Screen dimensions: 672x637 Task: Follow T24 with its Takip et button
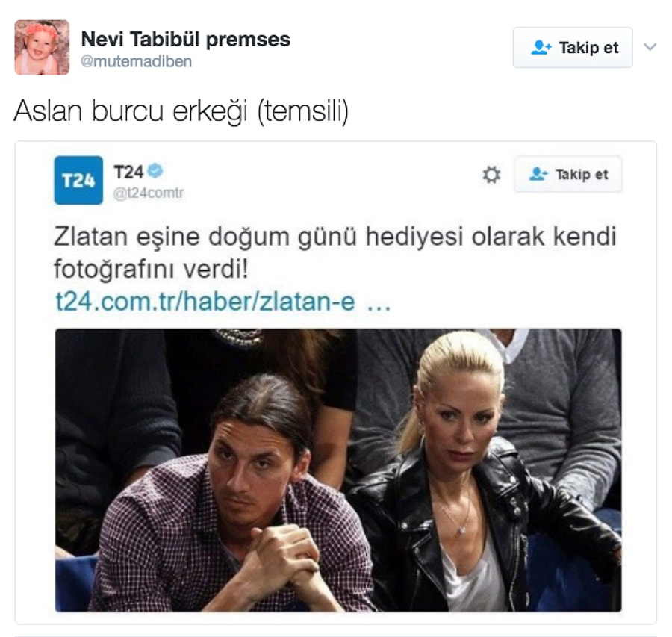(x=568, y=174)
